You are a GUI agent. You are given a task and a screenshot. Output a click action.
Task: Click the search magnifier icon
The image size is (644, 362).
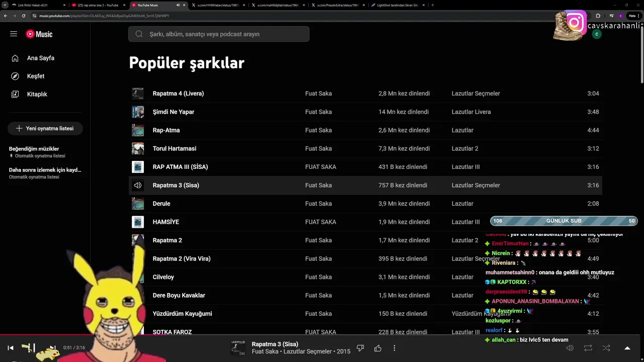click(139, 34)
